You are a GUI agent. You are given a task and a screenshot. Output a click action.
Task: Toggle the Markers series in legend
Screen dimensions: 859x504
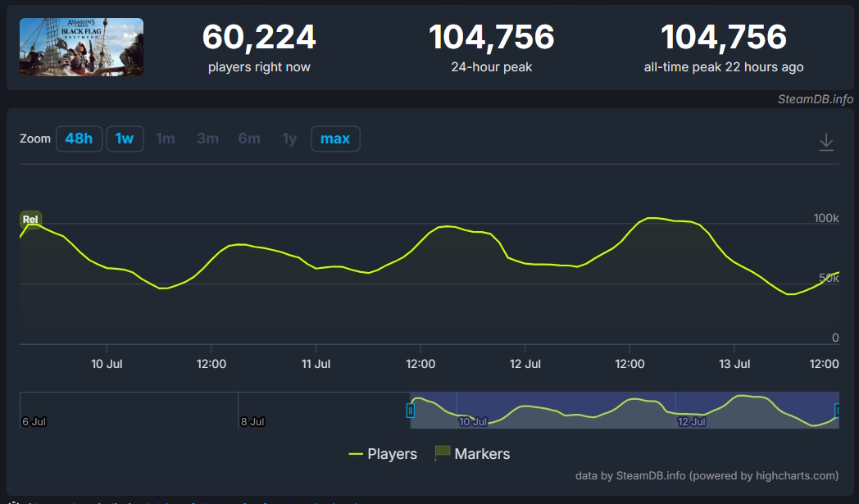472,454
